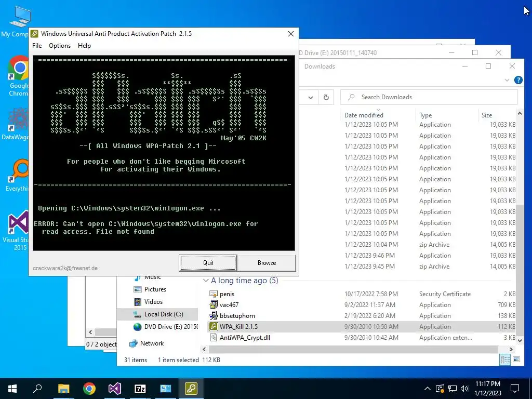Click the '1 item selected 112 KB' status text
Screen dimensions: 532x399
(x=189, y=360)
